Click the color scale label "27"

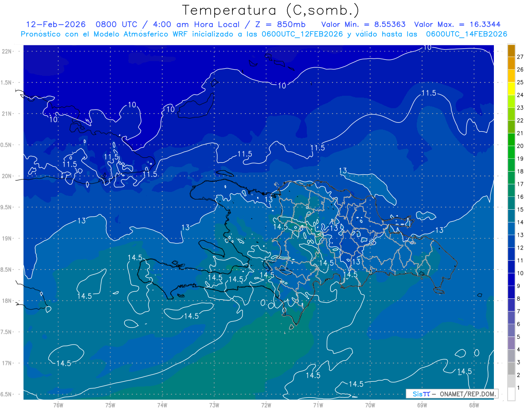pyautogui.click(x=520, y=57)
